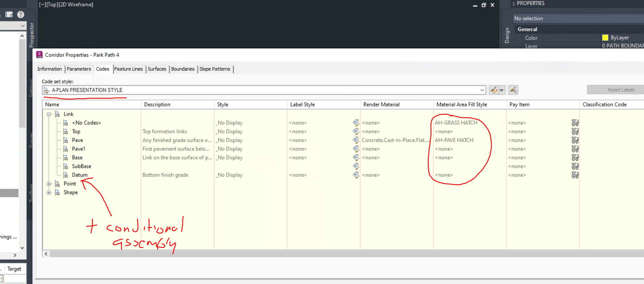The width and height of the screenshot is (644, 284).
Task: Click the AH-GRASS HATCH fill style cell
Action: 456,123
